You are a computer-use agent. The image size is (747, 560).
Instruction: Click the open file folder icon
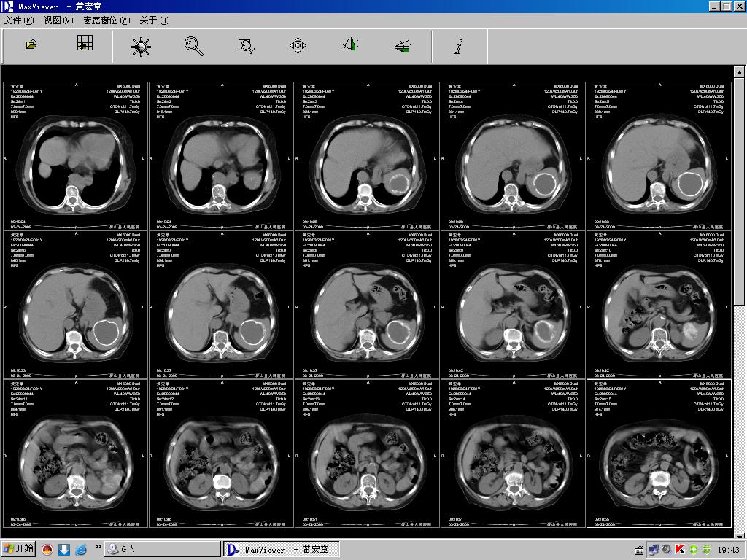click(x=31, y=45)
